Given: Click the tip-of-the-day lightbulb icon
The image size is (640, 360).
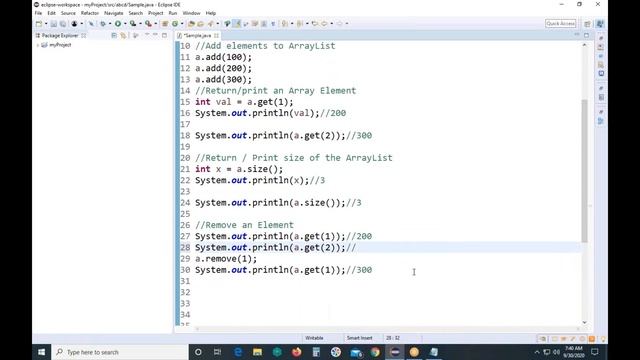Looking at the screenshot, I should 603,339.
